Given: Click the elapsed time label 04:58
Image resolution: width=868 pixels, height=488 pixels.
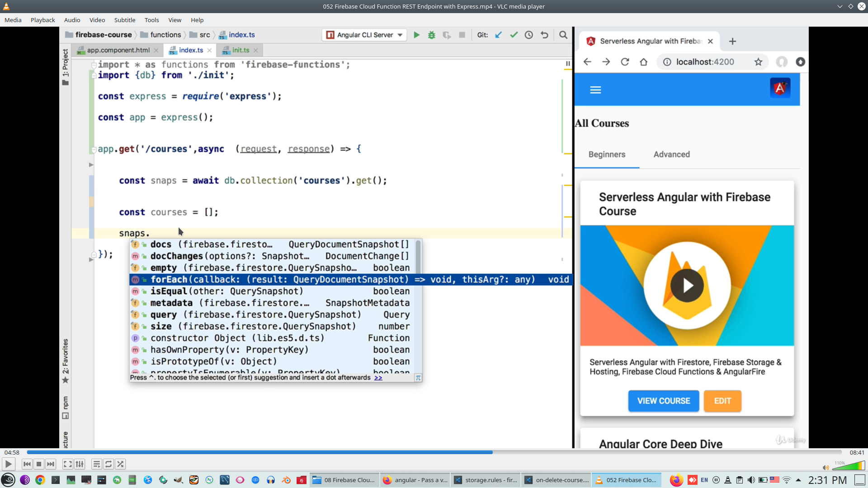Looking at the screenshot, I should pyautogui.click(x=12, y=452).
